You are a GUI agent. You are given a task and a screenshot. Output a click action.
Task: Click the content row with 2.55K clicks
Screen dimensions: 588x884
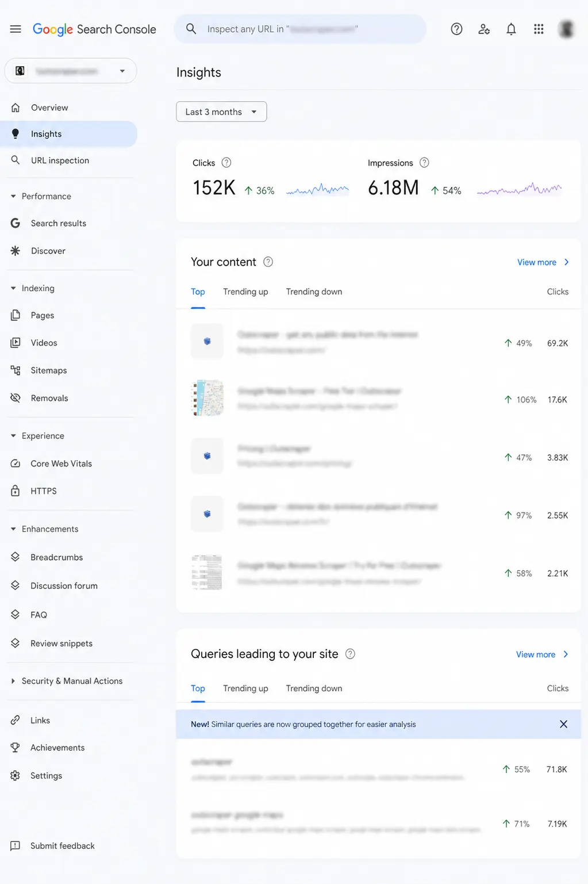tap(379, 514)
